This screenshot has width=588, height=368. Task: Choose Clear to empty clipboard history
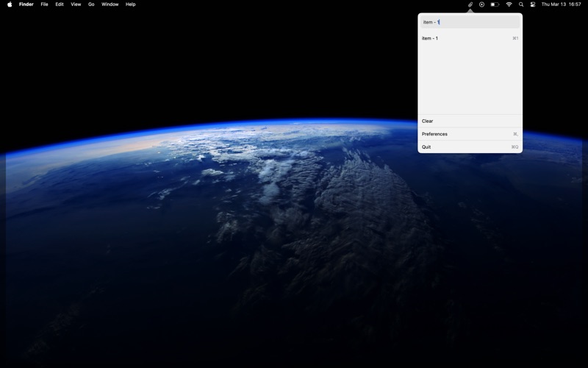[x=470, y=121]
